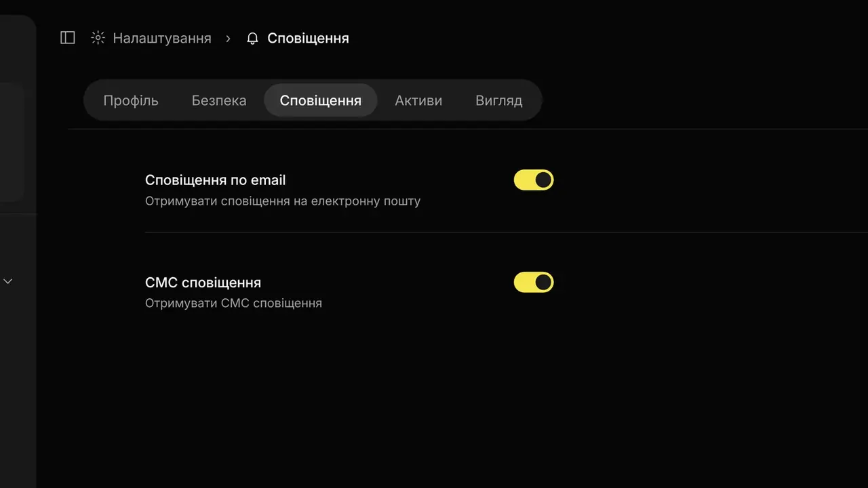Expand the chevron in the left sidebar
Image resolution: width=868 pixels, height=488 pixels.
coord(8,281)
